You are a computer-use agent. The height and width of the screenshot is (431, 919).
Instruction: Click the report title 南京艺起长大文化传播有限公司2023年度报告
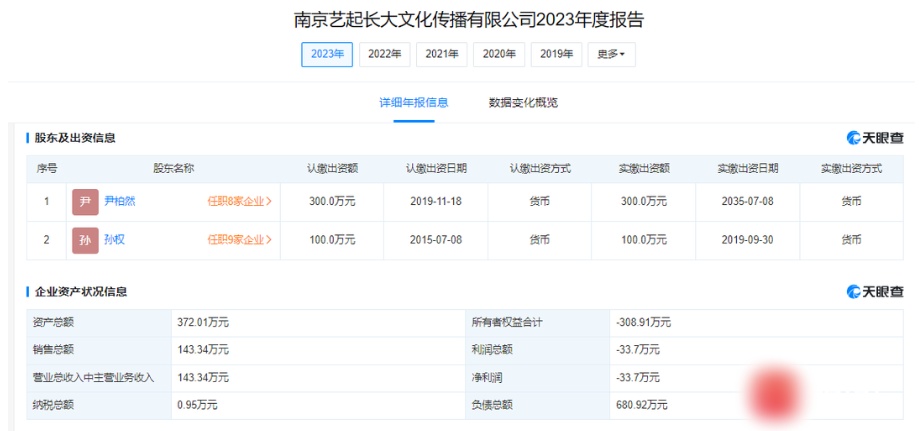(x=469, y=21)
